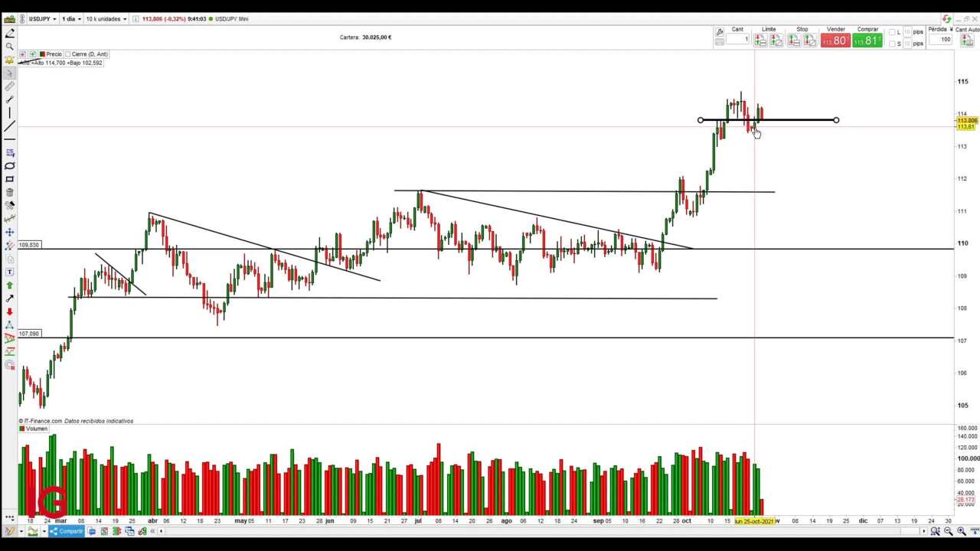
Task: Click the red-green refresh arrows icon
Action: pos(947,18)
